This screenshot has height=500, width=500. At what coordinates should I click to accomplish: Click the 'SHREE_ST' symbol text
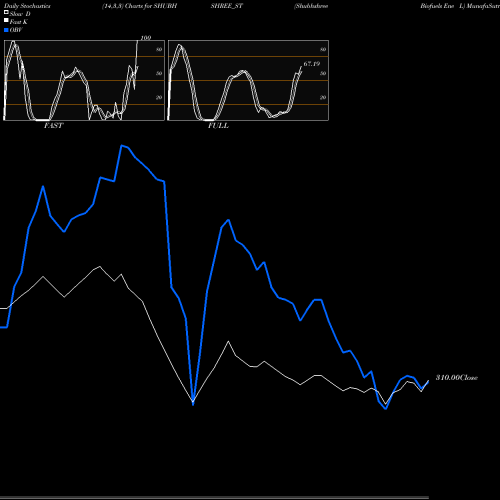click(x=227, y=6)
